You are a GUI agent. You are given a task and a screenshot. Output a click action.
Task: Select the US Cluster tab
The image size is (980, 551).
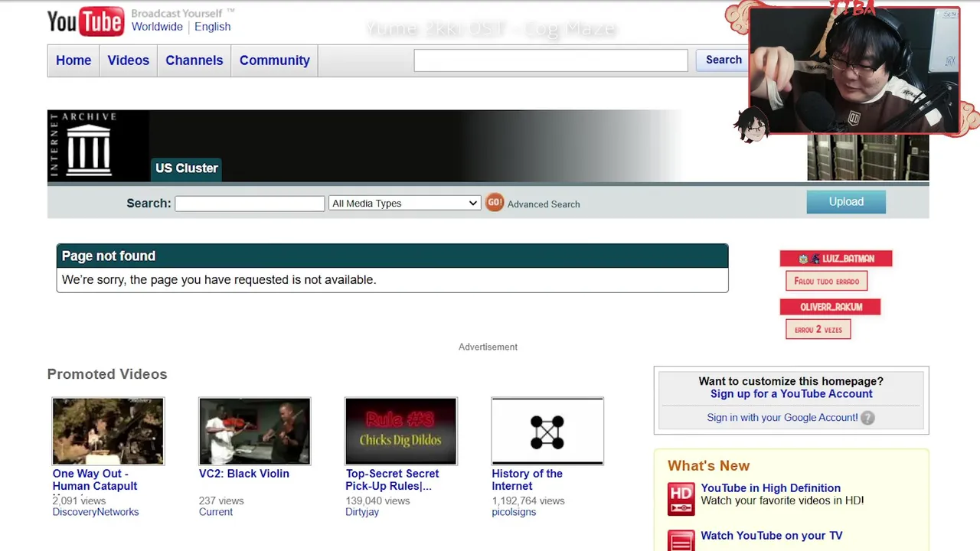tap(186, 168)
